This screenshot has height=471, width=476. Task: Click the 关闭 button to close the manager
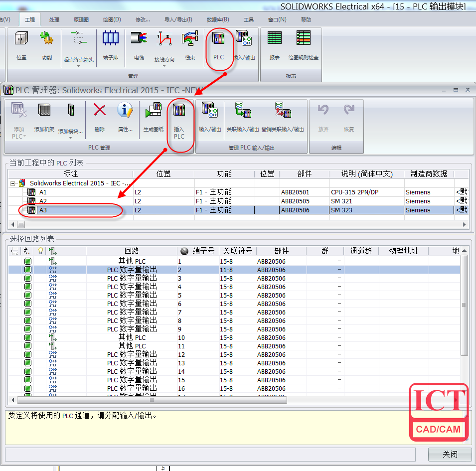[449, 454]
